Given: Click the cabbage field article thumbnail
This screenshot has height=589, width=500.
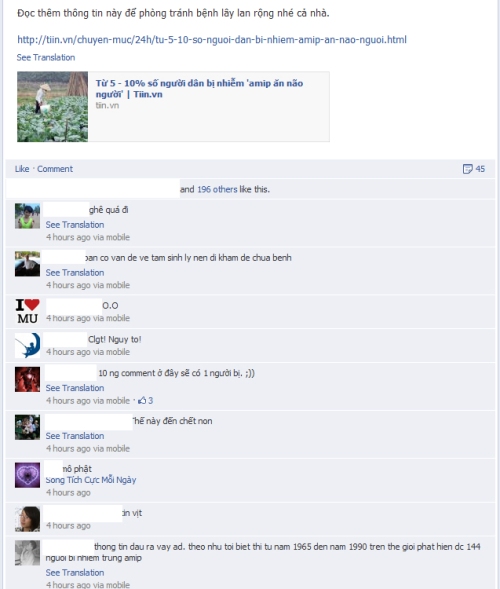Looking at the screenshot, I should coord(53,107).
